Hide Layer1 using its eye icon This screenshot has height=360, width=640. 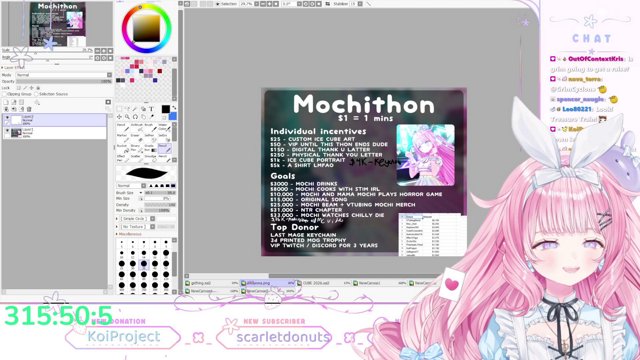click(7, 130)
